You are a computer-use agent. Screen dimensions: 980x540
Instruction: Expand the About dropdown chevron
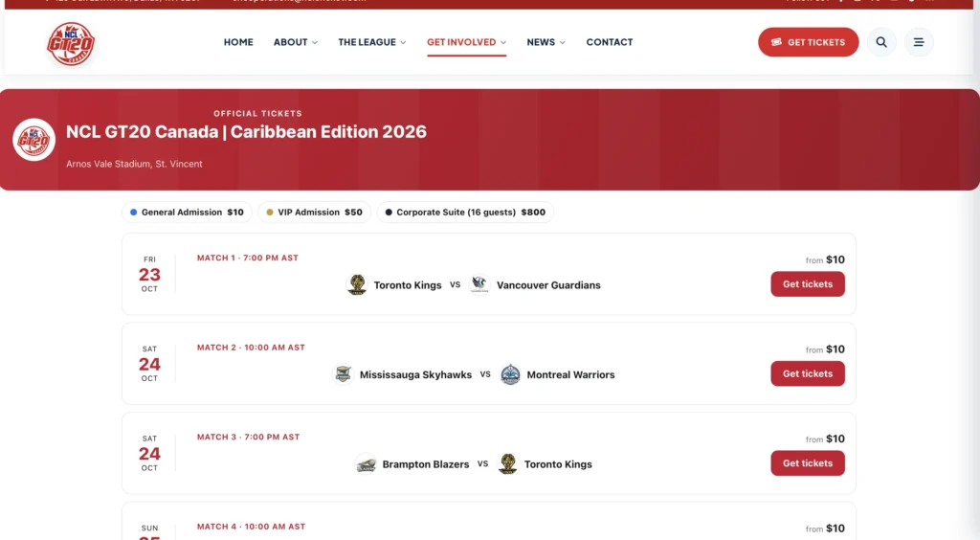pyautogui.click(x=315, y=42)
